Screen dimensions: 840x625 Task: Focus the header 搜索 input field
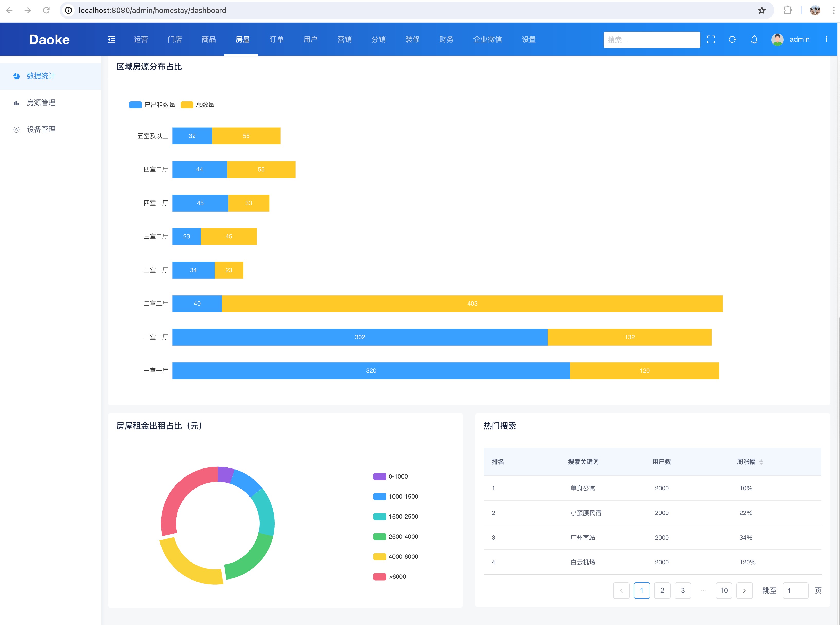[x=651, y=40]
